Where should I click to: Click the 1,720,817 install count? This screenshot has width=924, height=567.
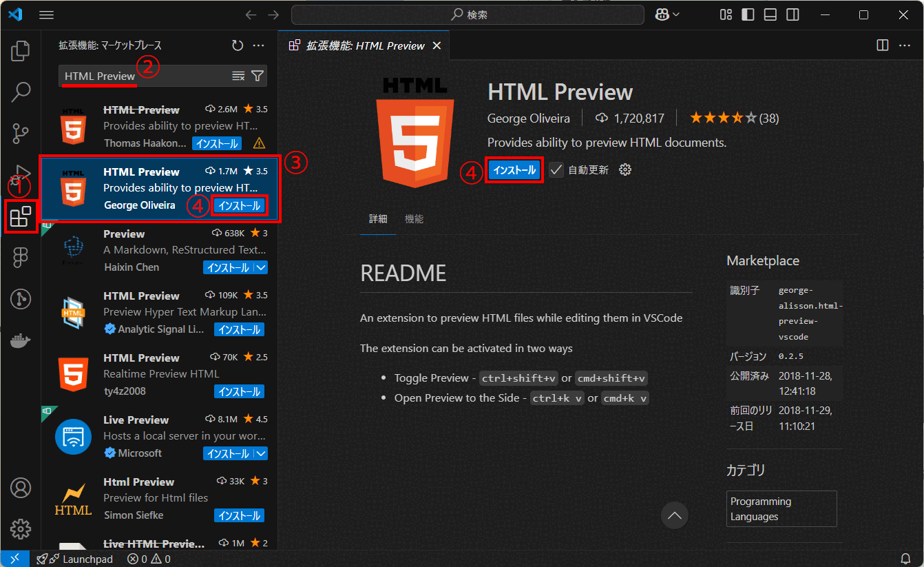[630, 118]
